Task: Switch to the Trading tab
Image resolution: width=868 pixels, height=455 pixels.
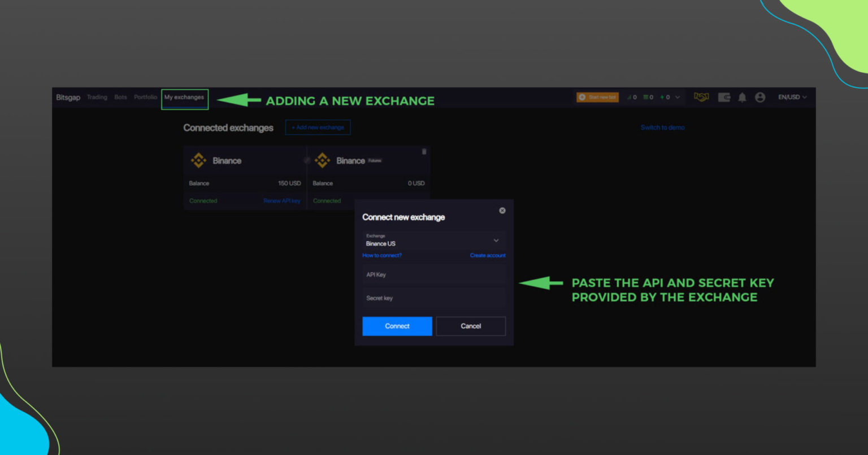Action: pyautogui.click(x=97, y=97)
